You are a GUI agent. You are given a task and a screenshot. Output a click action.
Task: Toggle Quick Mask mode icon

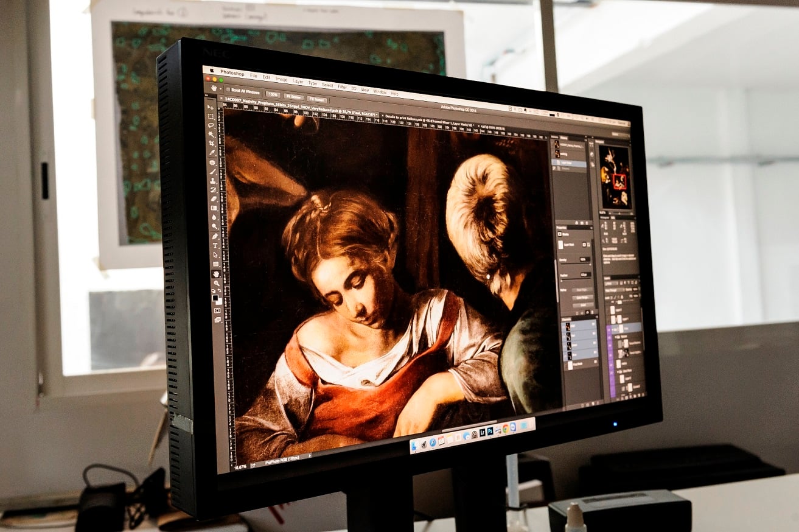(217, 310)
